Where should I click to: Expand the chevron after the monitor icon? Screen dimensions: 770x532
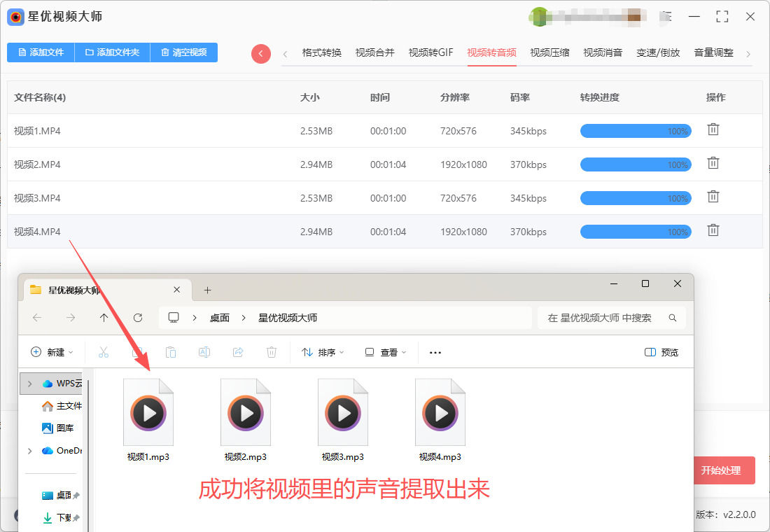click(195, 318)
